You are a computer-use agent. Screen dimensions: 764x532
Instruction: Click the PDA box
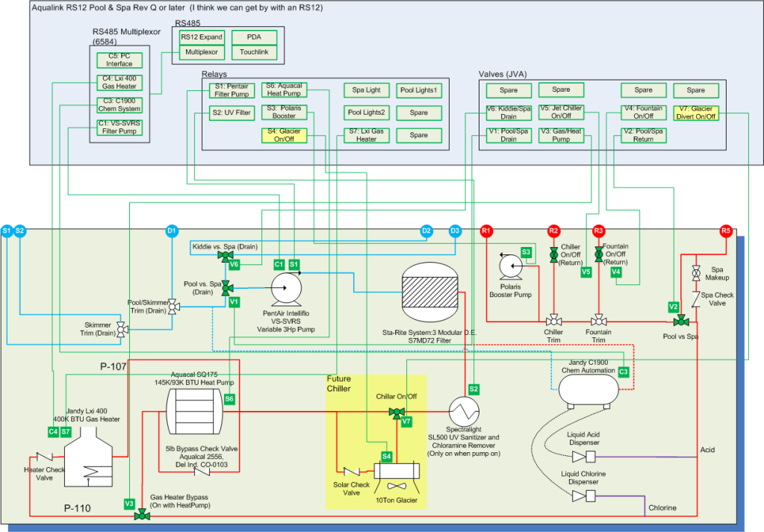tap(255, 37)
